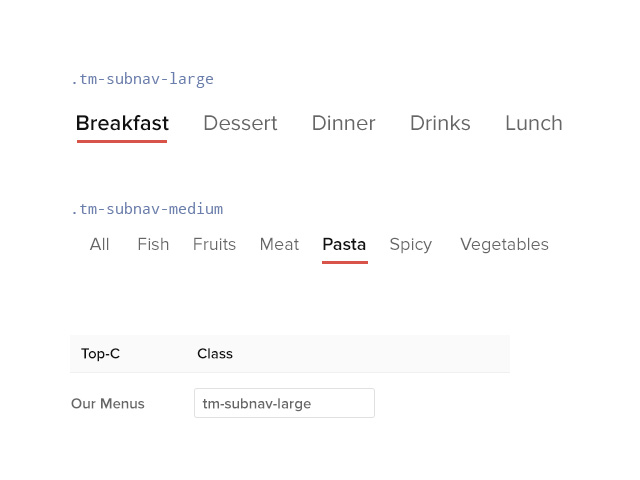Focus the tm-subnav-large class input field
Screen dimensions: 640x480
[284, 403]
